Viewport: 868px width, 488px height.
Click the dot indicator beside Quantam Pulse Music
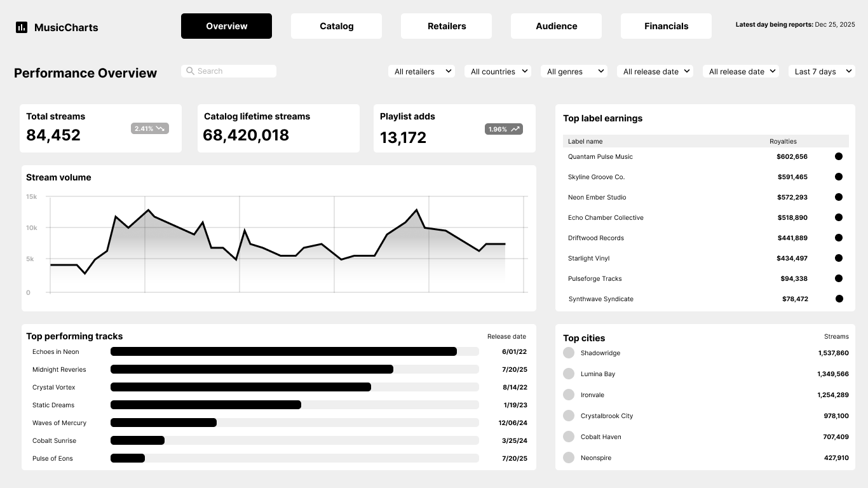coord(839,156)
